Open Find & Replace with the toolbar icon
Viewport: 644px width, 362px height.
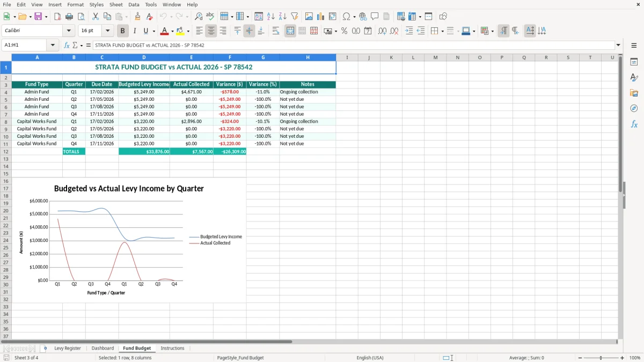[x=199, y=17]
